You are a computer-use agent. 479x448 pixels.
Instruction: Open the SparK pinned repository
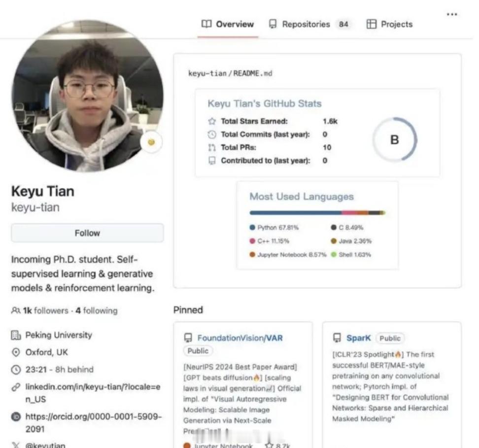tap(358, 338)
